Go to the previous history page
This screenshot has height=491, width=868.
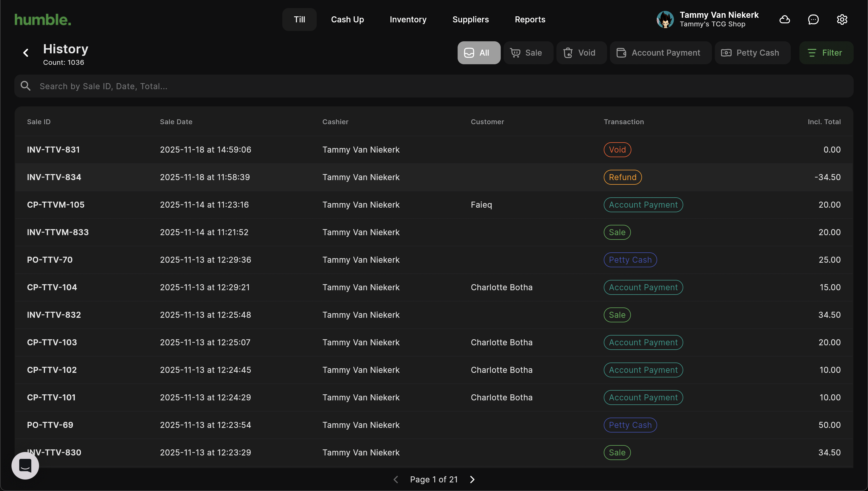[396, 480]
